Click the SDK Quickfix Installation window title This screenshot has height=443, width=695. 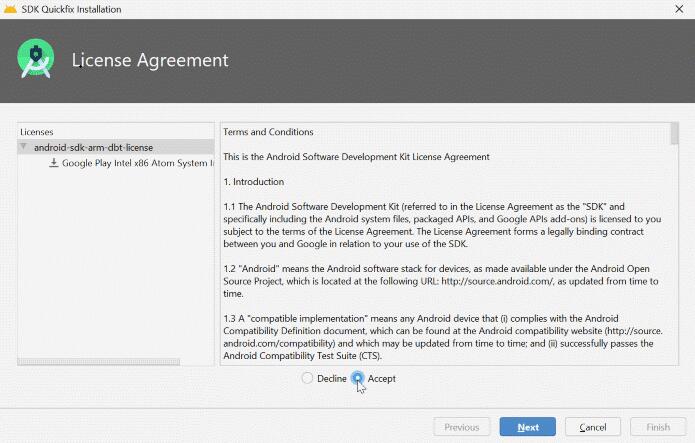coord(71,9)
